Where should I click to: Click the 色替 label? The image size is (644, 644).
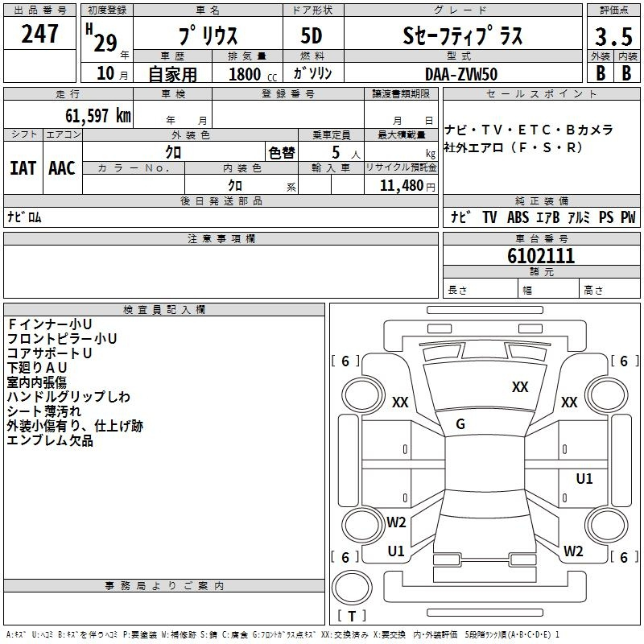click(281, 153)
